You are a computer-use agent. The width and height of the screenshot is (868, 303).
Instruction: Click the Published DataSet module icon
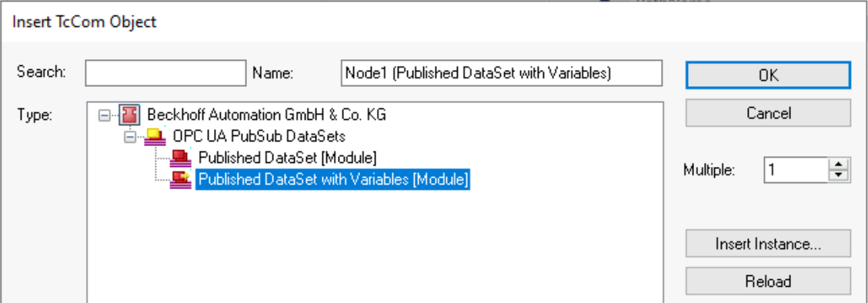coord(181,158)
